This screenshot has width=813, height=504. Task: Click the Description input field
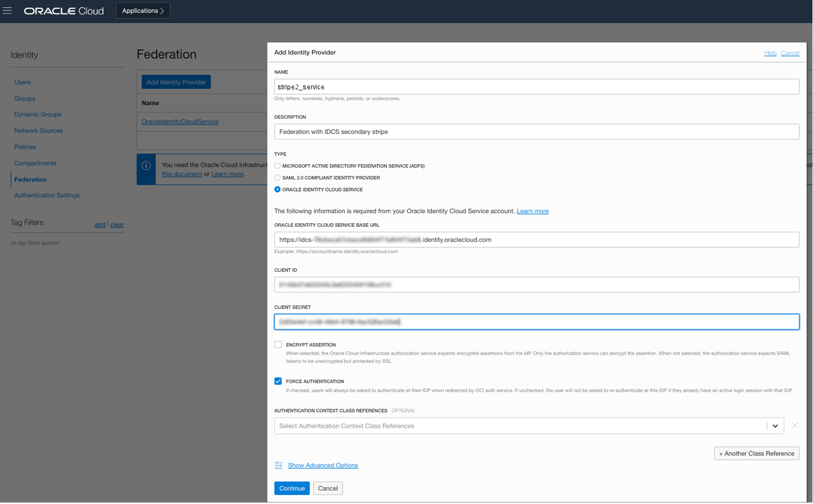[x=536, y=131]
